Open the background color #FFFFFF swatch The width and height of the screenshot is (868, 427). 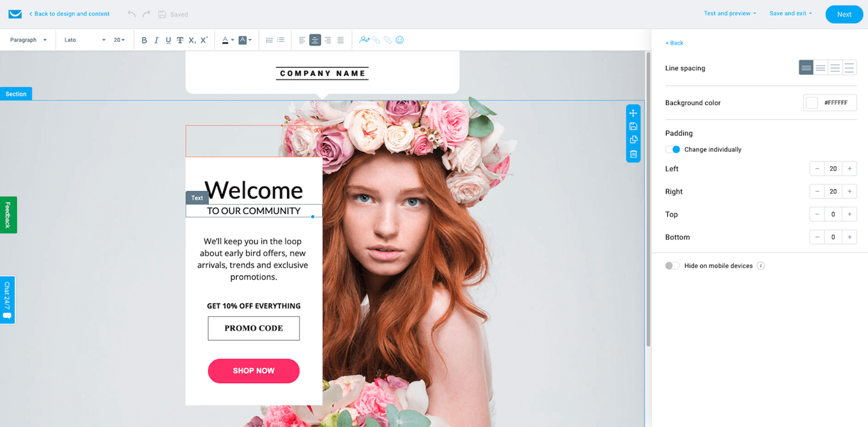pyautogui.click(x=812, y=103)
